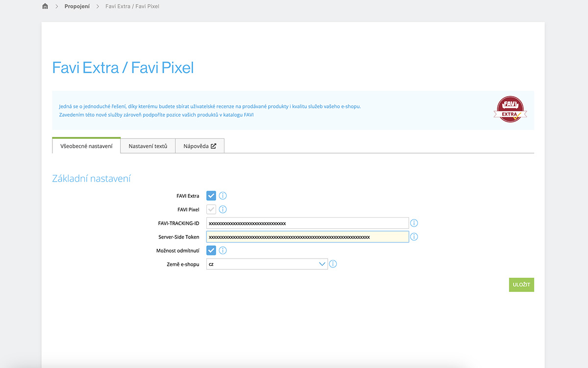Select Všeobecné nastavení tab
Screen dimensions: 588x368
point(86,146)
